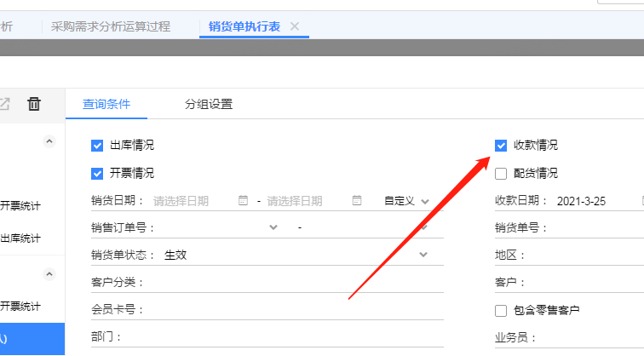
Task: Close the 销货单执行表 tab
Action: click(x=295, y=26)
